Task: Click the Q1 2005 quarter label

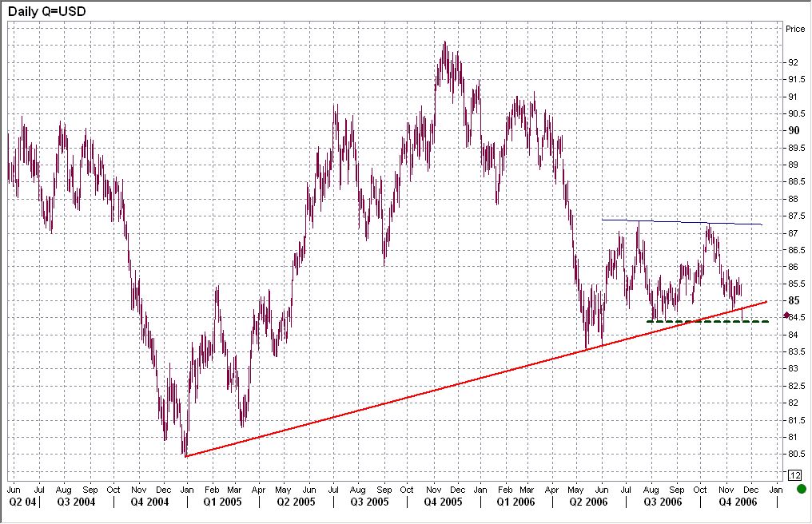Action: pyautogui.click(x=223, y=502)
